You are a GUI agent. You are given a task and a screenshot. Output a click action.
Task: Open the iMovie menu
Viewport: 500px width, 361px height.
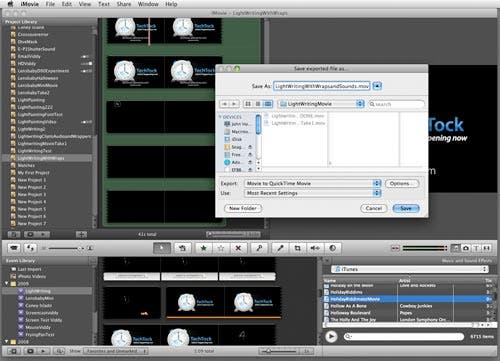tap(30, 4)
